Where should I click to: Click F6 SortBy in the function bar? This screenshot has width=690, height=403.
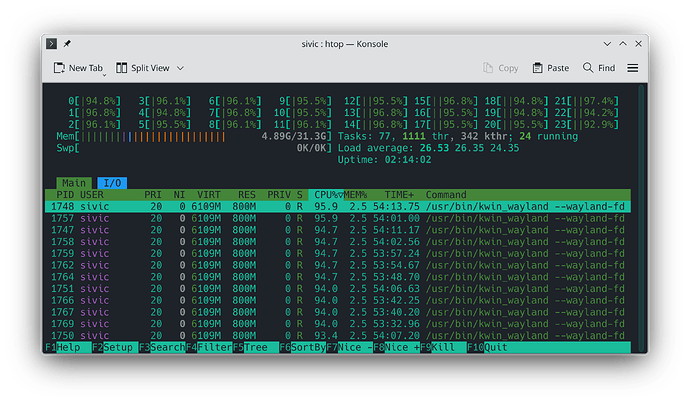pos(302,347)
